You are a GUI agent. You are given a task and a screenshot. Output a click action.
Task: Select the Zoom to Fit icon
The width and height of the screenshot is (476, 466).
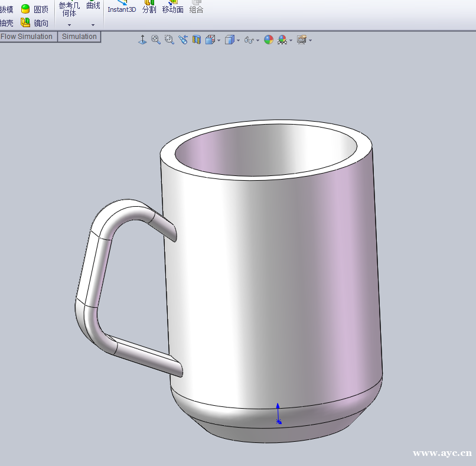[x=156, y=40]
